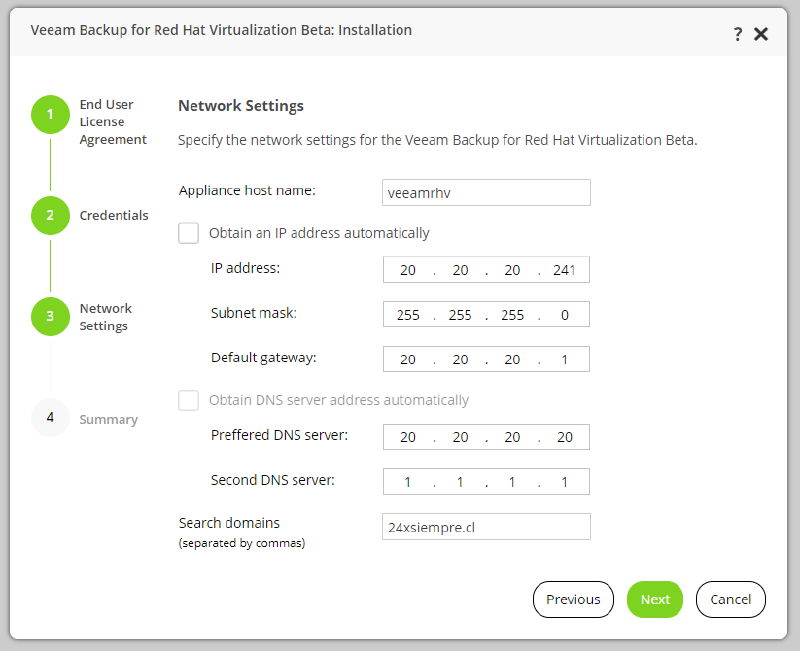Click the last IP address octet 241
Image resolution: width=800 pixels, height=651 pixels.
coord(564,270)
